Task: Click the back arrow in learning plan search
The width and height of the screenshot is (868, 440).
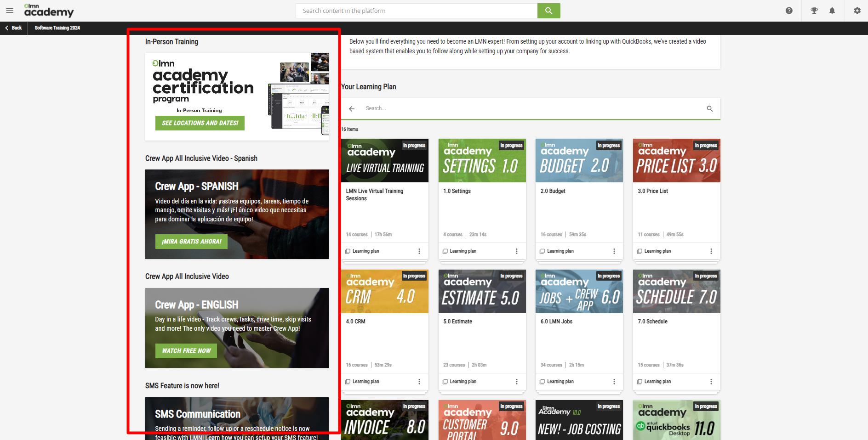Action: click(352, 109)
